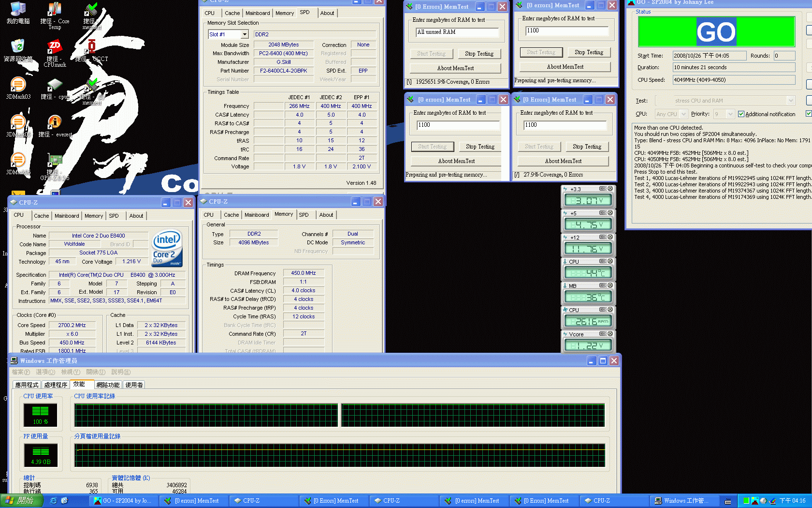Open the 應用程式 tab in Task Manager
Image resolution: width=812 pixels, height=508 pixels.
[x=27, y=385]
